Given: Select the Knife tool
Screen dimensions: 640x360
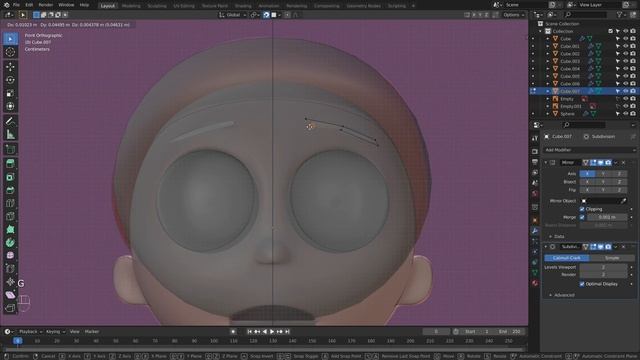Looking at the screenshot, I should [x=10, y=216].
